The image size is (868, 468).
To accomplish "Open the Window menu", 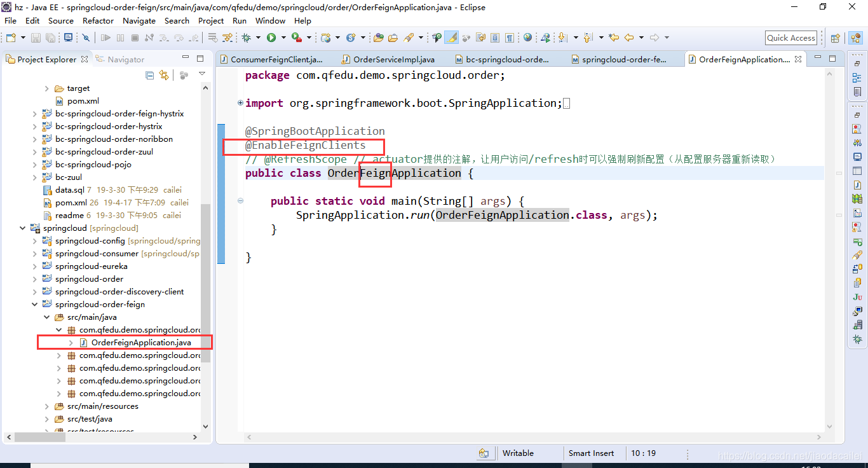I will pyautogui.click(x=271, y=20).
